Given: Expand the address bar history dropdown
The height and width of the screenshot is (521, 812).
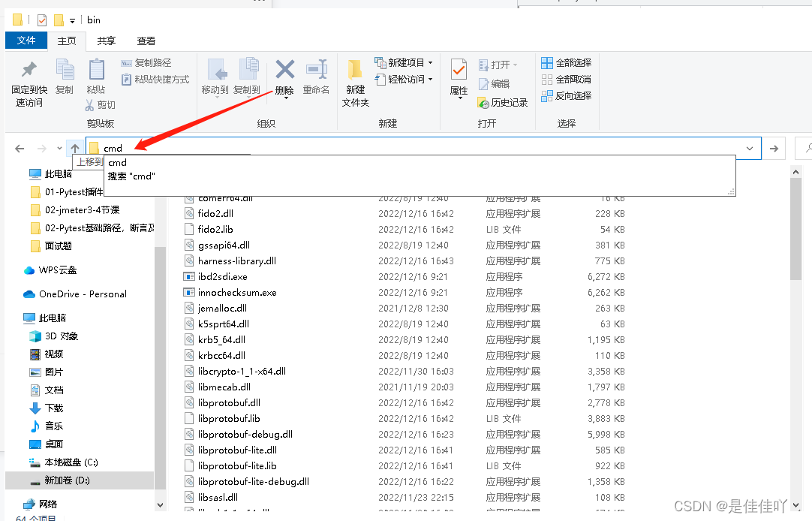Looking at the screenshot, I should (750, 149).
